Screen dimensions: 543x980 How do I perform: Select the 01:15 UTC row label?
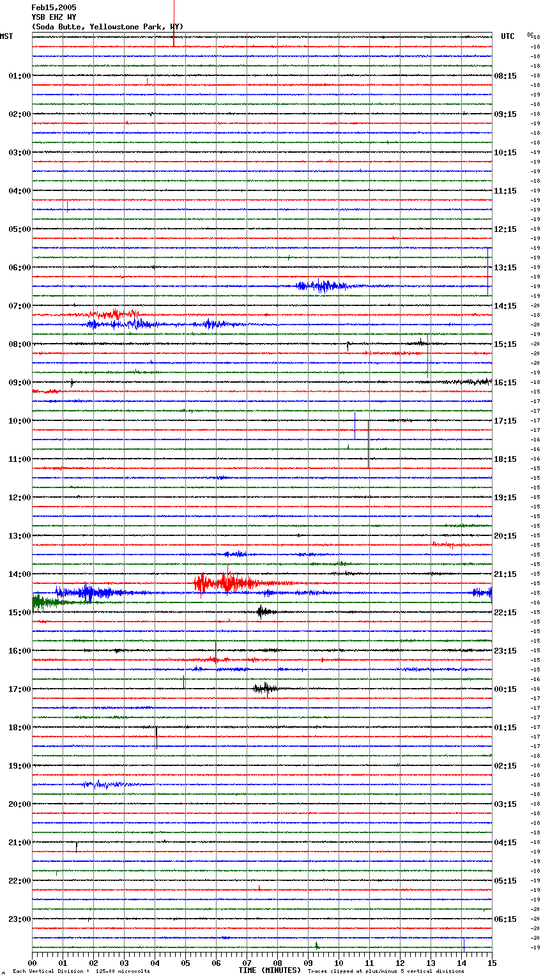505,728
